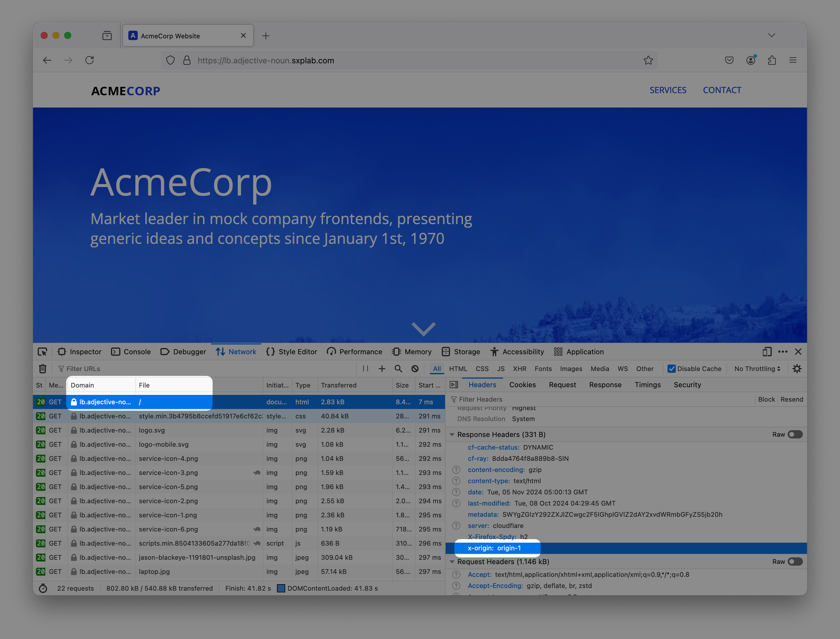Open the Pocket save icon
The image size is (840, 639).
click(x=729, y=60)
